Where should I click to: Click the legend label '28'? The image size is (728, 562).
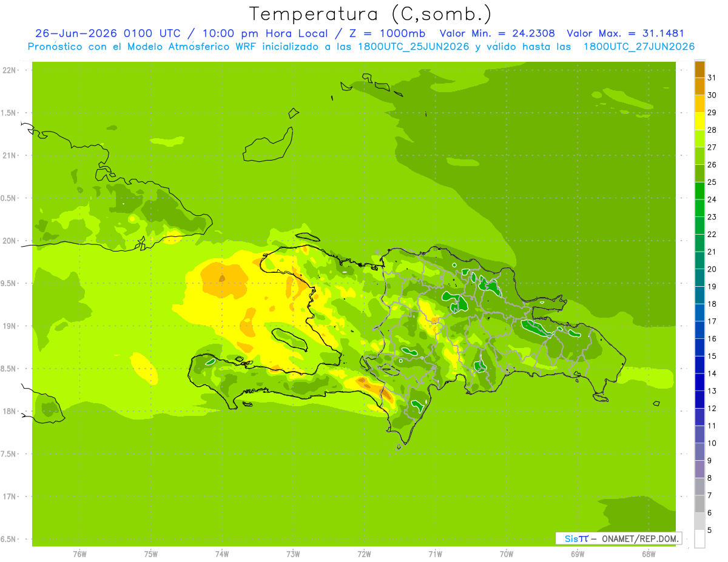click(712, 130)
